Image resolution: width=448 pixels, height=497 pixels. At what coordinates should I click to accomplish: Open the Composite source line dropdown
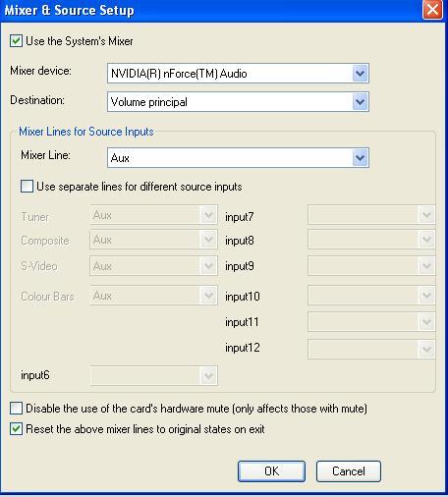(153, 240)
